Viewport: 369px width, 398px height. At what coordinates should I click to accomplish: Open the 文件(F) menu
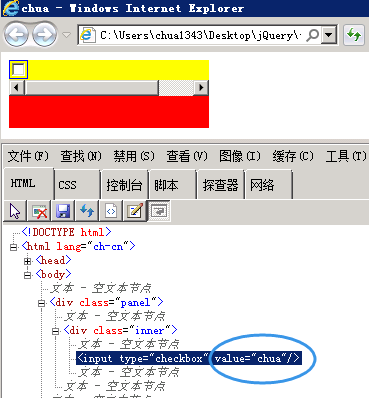[28, 156]
